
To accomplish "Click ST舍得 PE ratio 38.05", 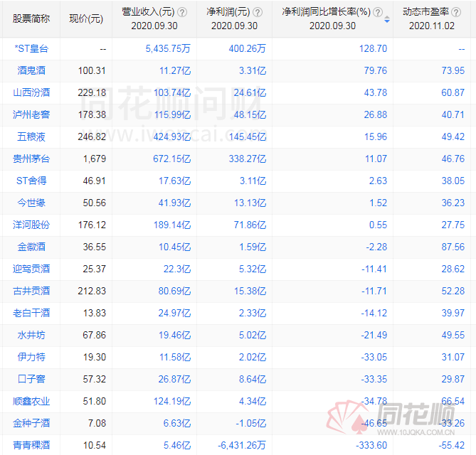I will pyautogui.click(x=453, y=181).
